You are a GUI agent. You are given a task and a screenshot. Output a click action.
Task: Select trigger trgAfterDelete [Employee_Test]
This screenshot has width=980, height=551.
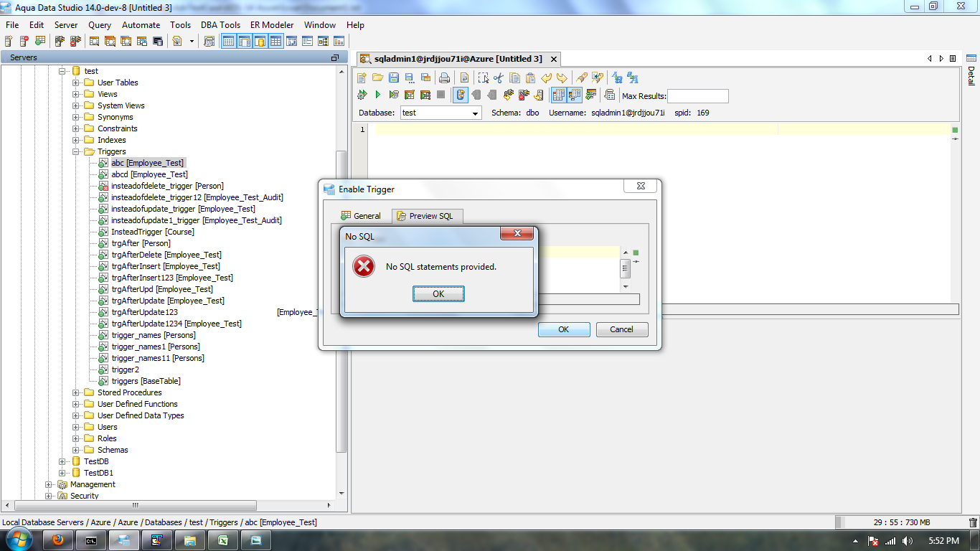[166, 255]
